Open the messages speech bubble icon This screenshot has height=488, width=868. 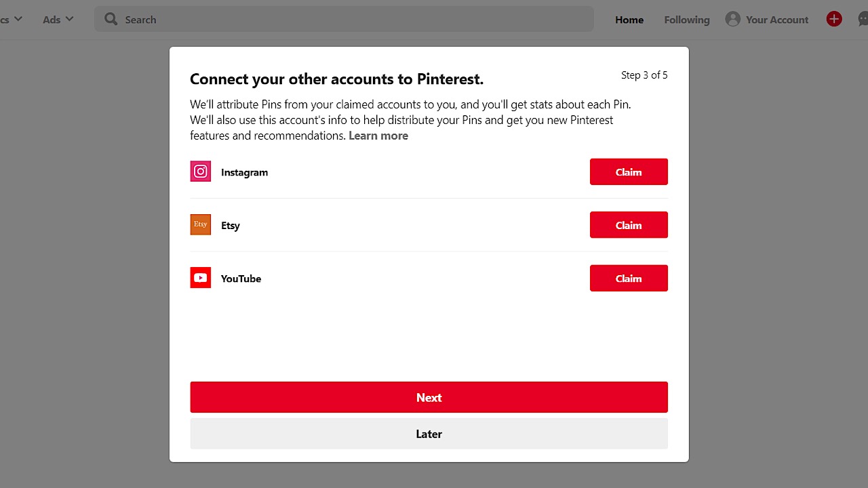863,19
